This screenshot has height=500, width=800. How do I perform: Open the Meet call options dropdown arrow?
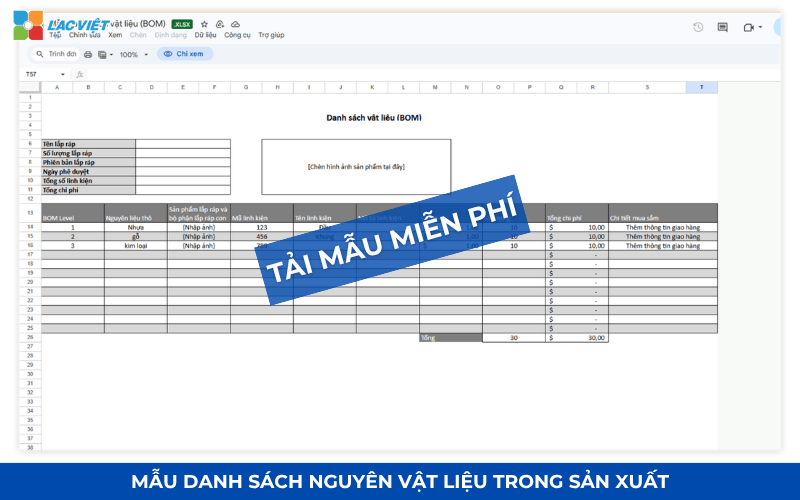coord(760,28)
